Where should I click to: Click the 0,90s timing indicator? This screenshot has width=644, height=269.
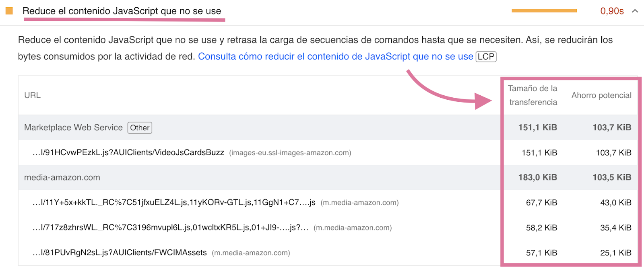(x=612, y=11)
